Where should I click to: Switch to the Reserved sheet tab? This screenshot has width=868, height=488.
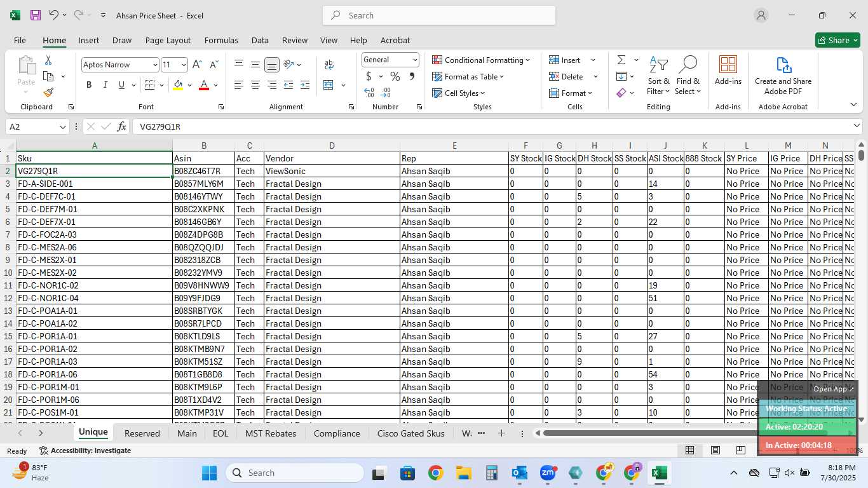click(x=142, y=433)
